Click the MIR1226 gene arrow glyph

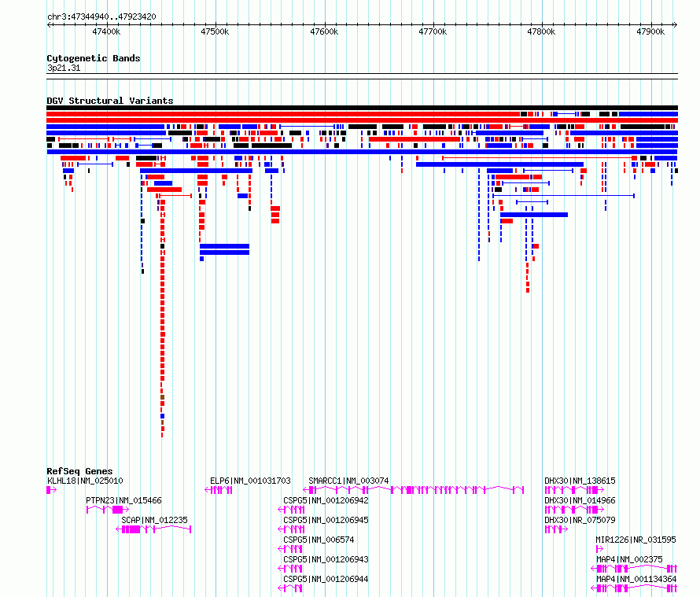(x=599, y=549)
